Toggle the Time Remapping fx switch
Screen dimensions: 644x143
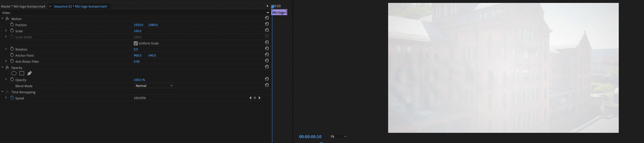point(7,92)
